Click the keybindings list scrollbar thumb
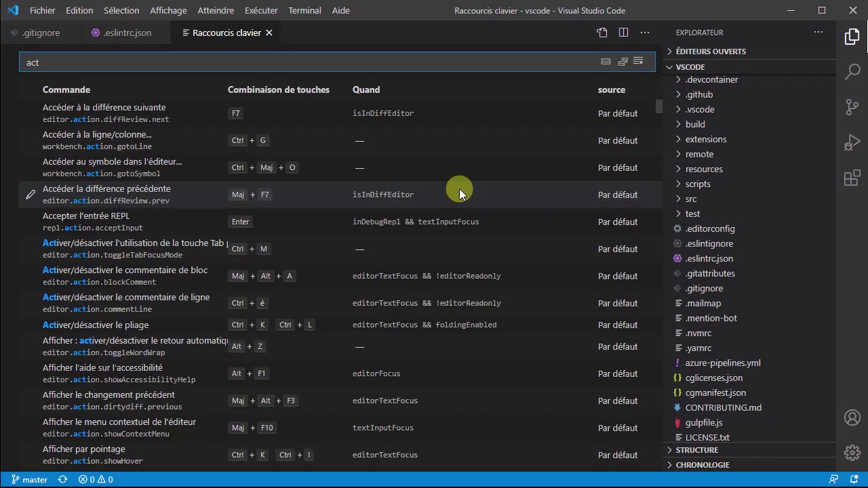Viewport: 868px width, 488px height. 658,106
